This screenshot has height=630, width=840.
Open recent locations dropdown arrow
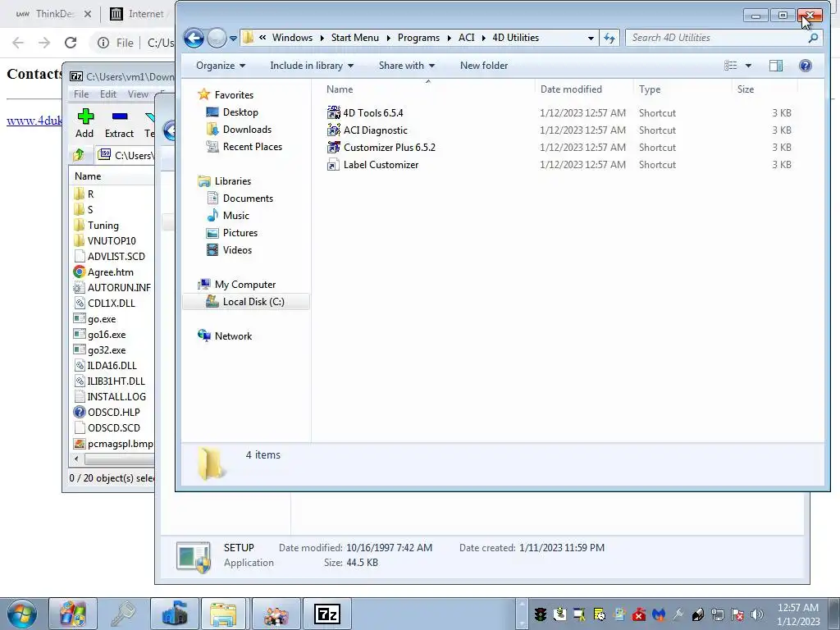click(233, 39)
